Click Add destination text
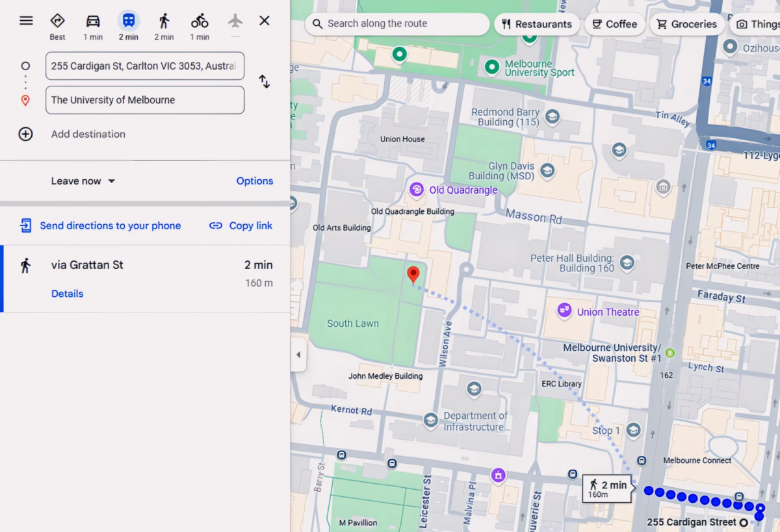This screenshot has height=532, width=780. 88,134
